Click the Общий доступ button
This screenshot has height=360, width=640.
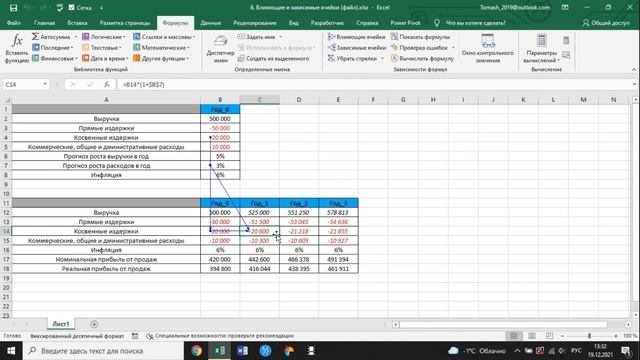click(606, 23)
